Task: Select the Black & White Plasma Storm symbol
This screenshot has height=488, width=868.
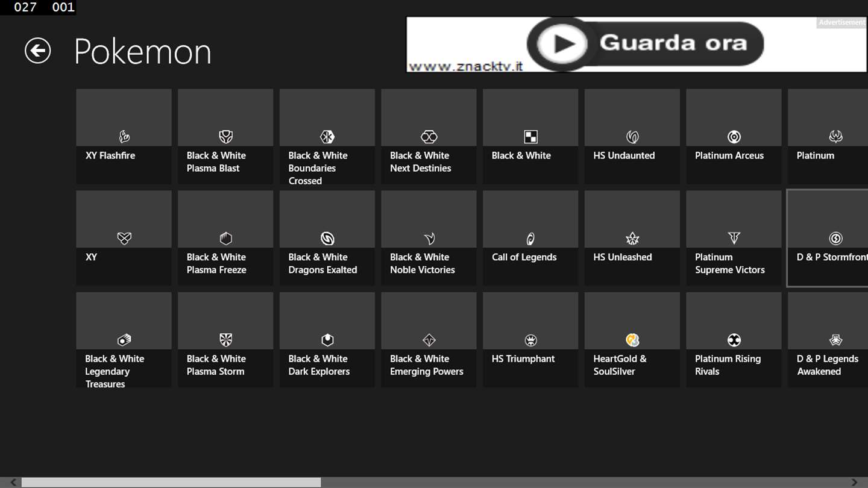Action: 225,340
